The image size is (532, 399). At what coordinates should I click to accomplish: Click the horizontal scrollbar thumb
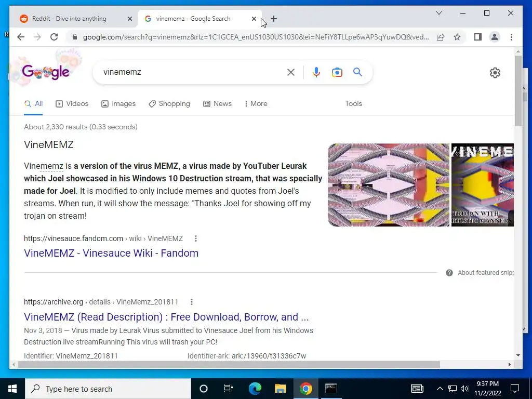(229, 364)
